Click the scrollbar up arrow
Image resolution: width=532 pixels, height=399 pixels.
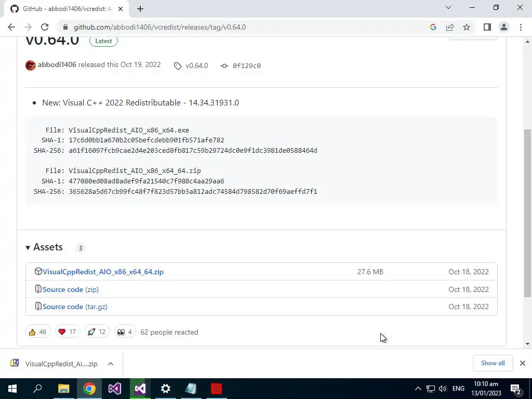pos(527,42)
